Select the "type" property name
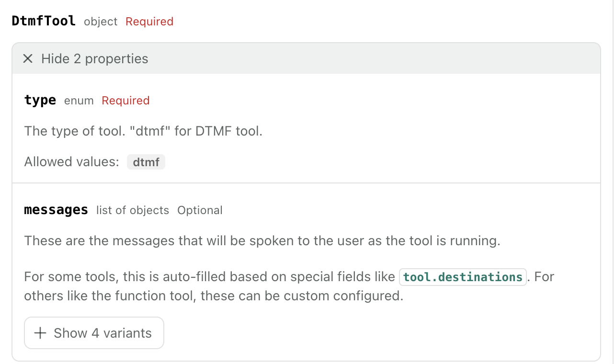The image size is (615, 364). (x=40, y=101)
